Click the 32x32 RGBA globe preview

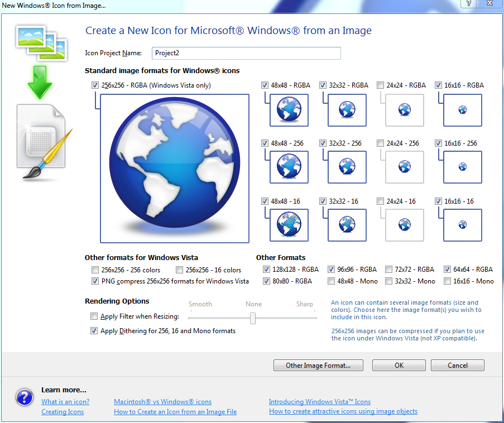(347, 110)
